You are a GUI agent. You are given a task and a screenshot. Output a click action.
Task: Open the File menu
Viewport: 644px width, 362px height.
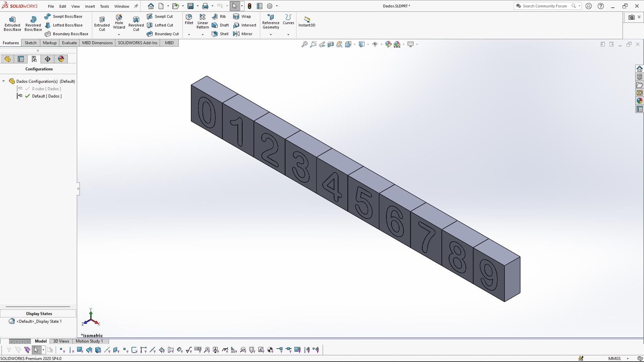(x=51, y=6)
